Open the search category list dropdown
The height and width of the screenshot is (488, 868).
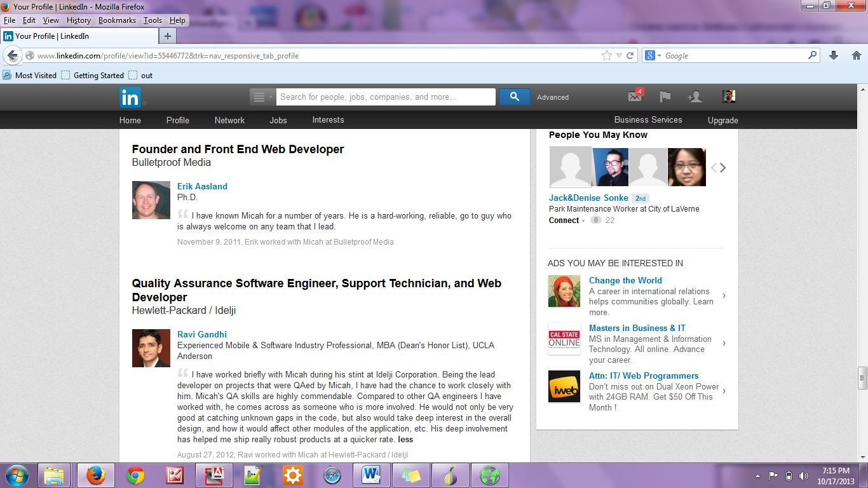(262, 97)
